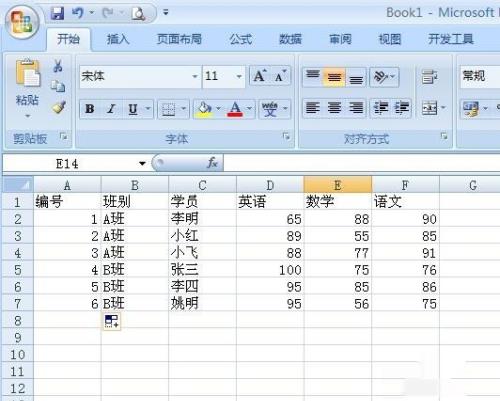
Task: Save the workbook from quick access toolbar
Action: click(57, 14)
